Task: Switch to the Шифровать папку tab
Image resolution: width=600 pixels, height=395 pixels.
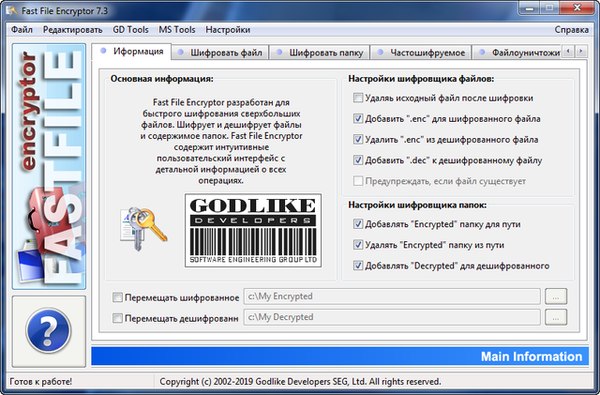Action: coord(320,52)
